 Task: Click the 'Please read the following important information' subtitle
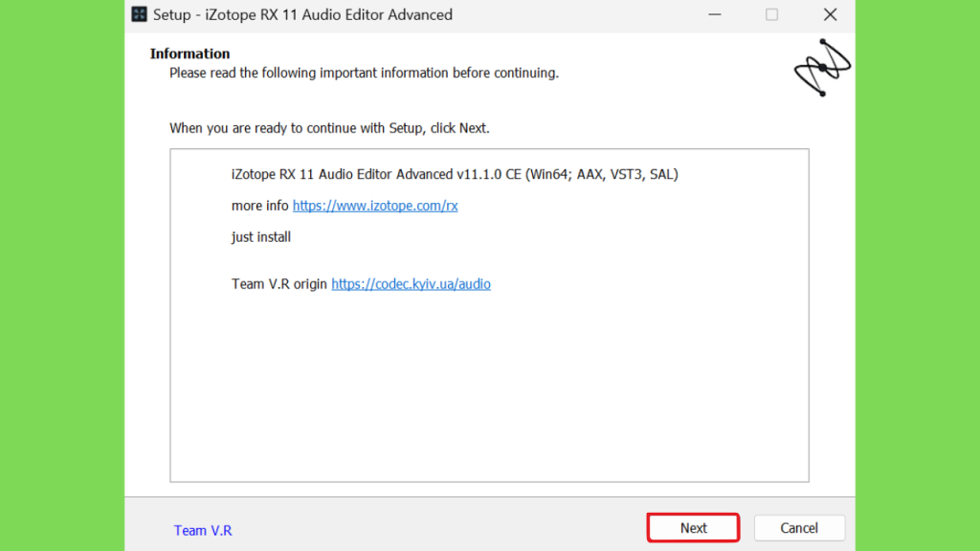[x=364, y=73]
